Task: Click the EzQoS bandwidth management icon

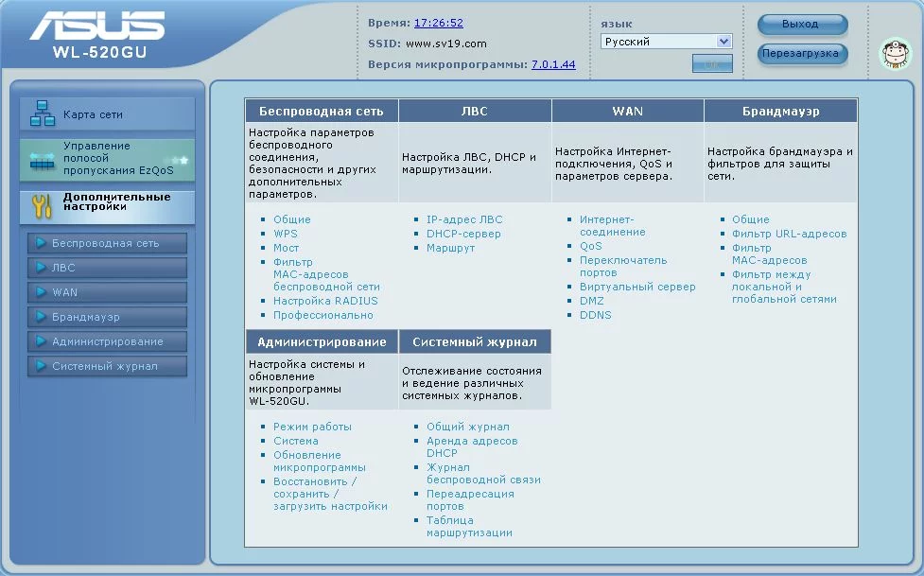Action: tap(43, 160)
